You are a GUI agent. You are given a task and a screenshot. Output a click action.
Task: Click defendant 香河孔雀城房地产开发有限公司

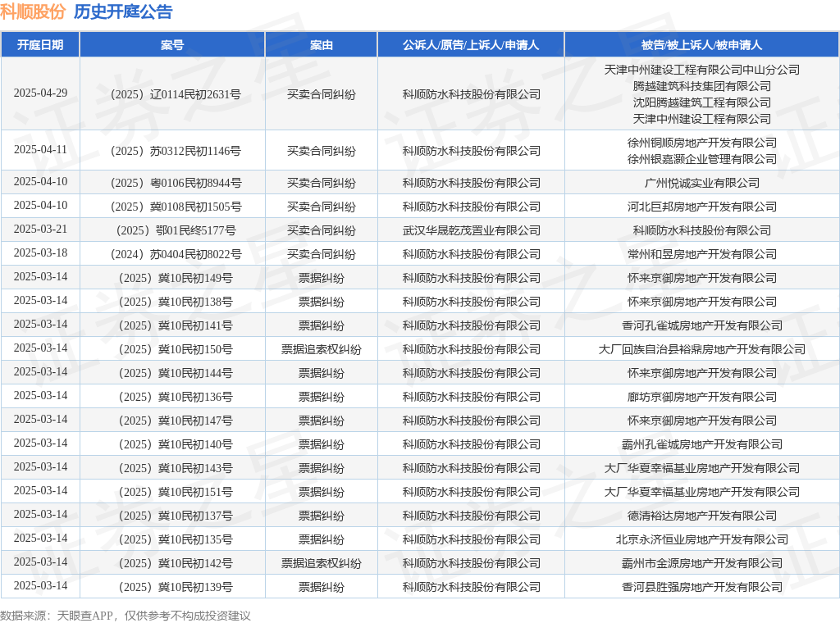pyautogui.click(x=702, y=325)
